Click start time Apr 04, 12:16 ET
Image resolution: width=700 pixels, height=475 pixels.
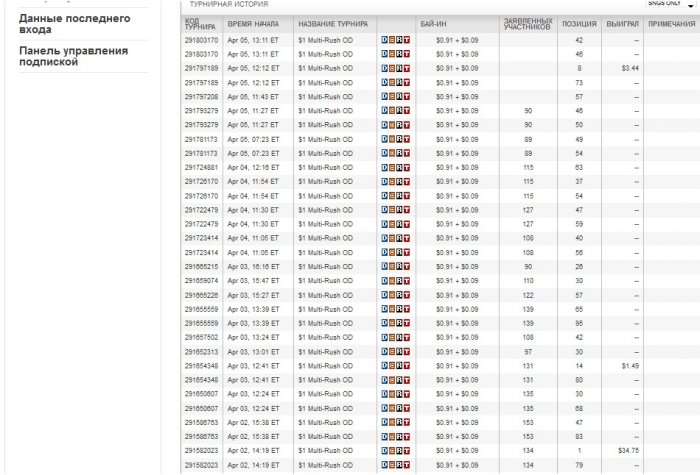tap(253, 167)
